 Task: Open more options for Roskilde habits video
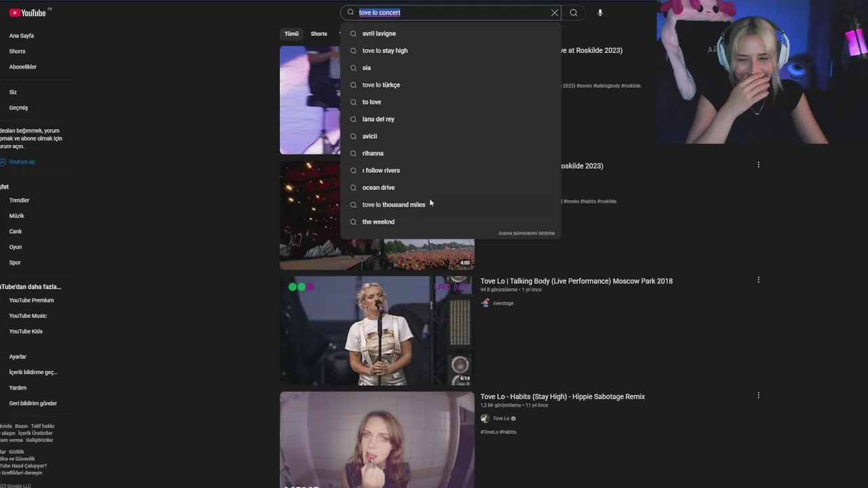758,165
